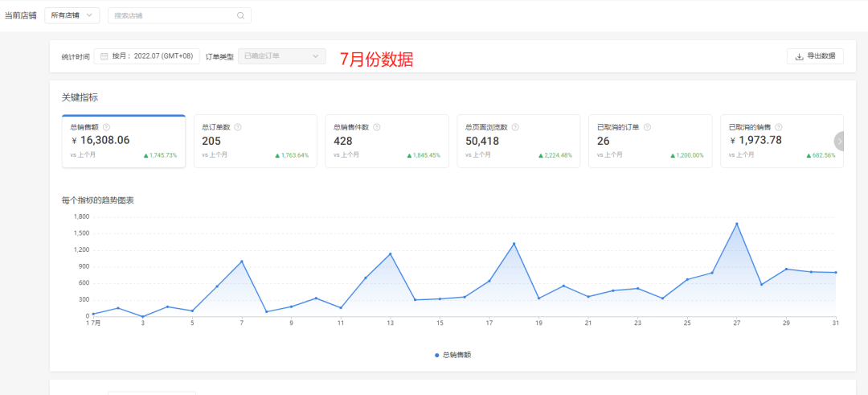Click the calendar icon in date picker

point(104,56)
